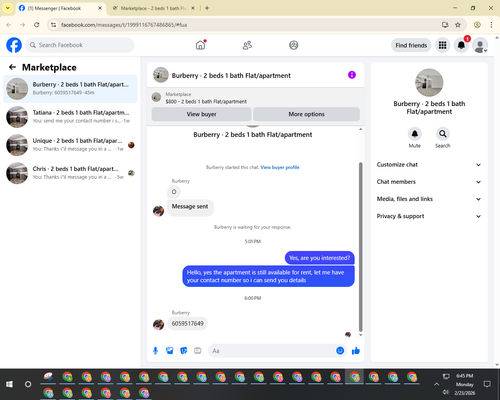
Task: Mute this chat with bell icon
Action: (x=415, y=134)
